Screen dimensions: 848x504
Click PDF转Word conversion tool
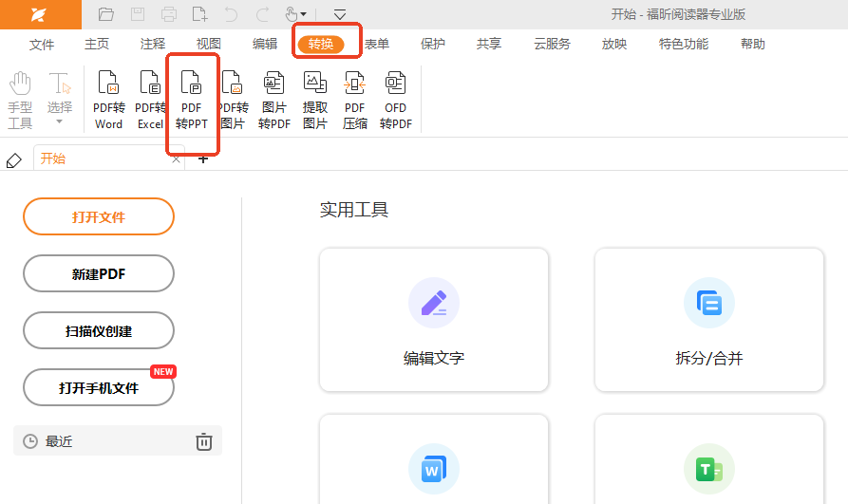[108, 100]
